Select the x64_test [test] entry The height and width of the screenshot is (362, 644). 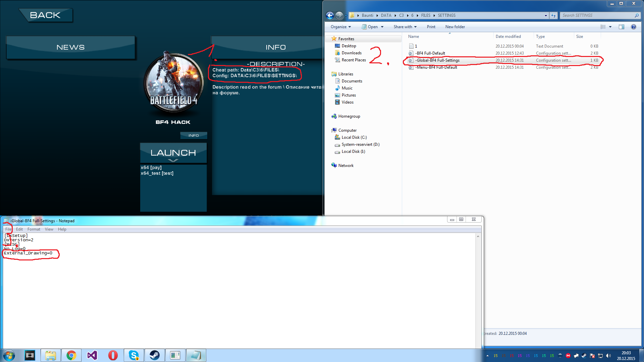click(157, 173)
